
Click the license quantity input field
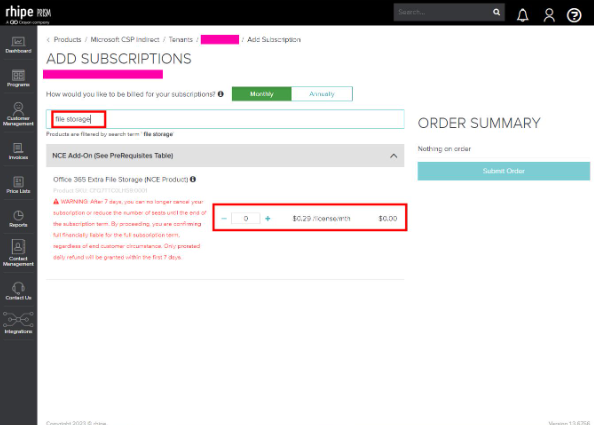point(245,219)
